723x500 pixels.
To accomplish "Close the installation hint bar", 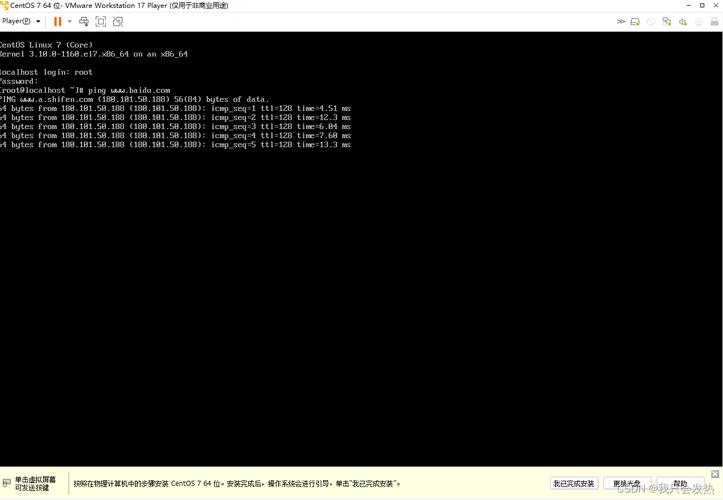I will (715, 474).
